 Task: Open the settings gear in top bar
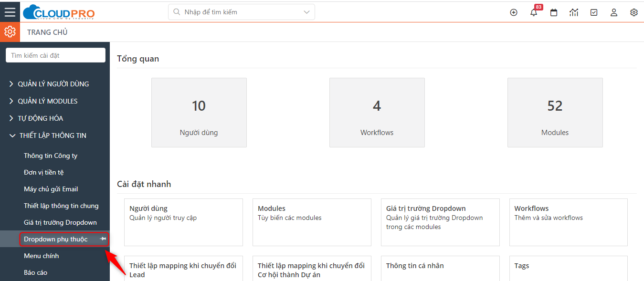tap(634, 12)
